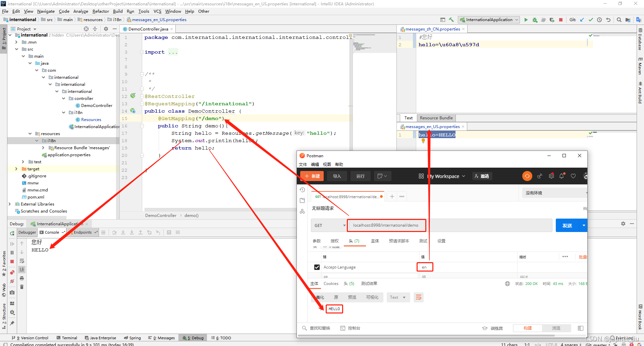Screen dimensions: 644x346
Task: Click the intention light bulb in en_US editor
Action: [x=423, y=141]
